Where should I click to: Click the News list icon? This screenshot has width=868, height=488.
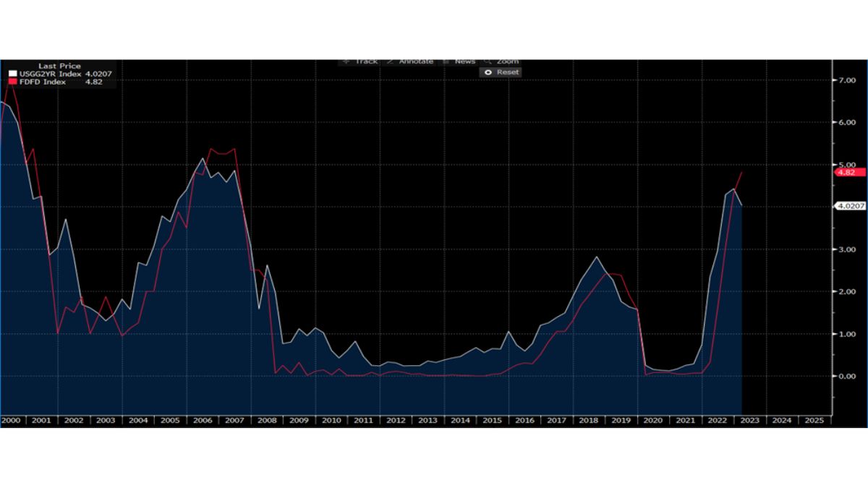pos(446,61)
